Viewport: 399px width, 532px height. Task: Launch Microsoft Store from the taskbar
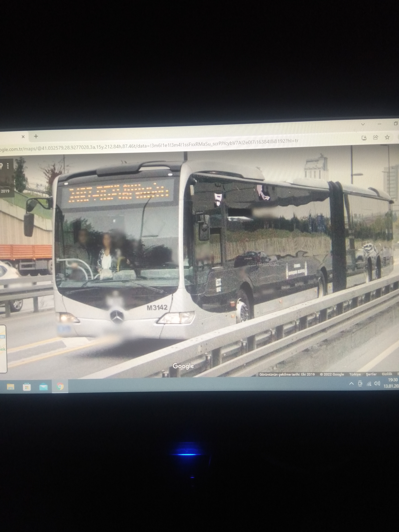click(x=27, y=387)
